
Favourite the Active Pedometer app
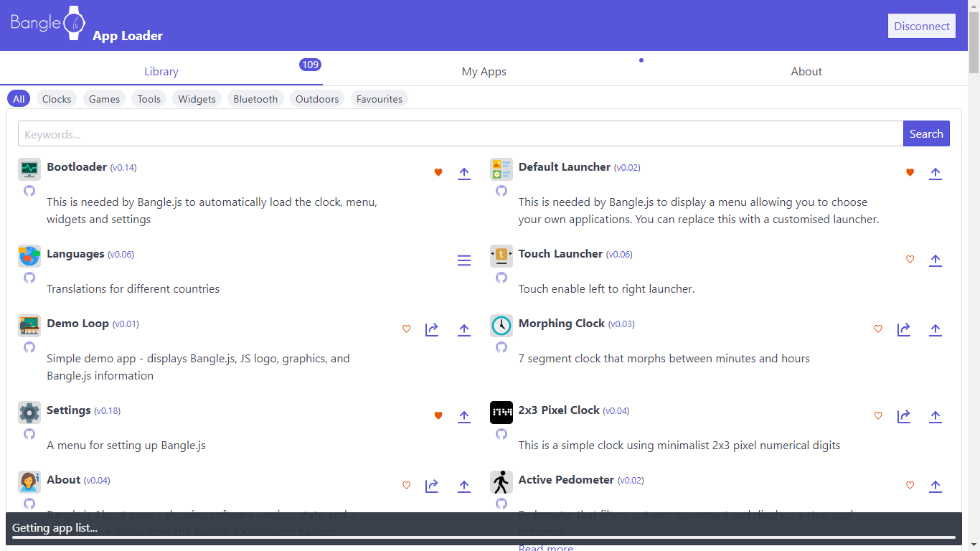click(x=910, y=485)
